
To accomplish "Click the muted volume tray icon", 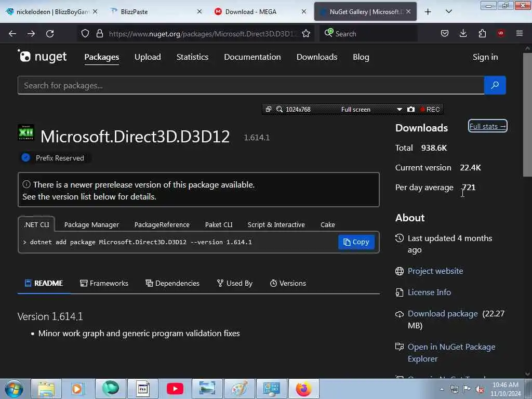I will (x=480, y=390).
